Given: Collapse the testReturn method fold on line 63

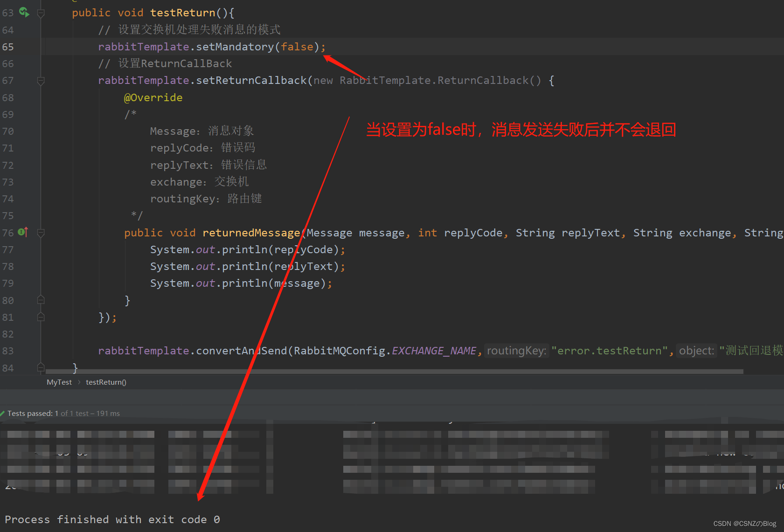Looking at the screenshot, I should [41, 13].
